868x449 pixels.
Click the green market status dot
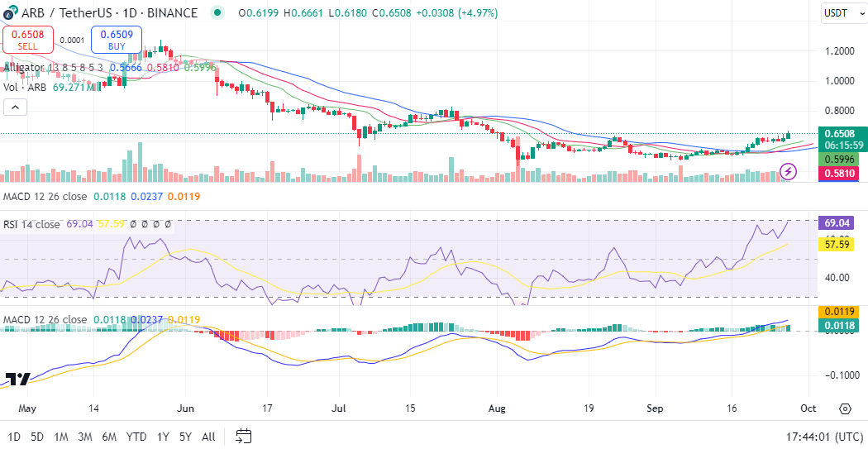219,12
